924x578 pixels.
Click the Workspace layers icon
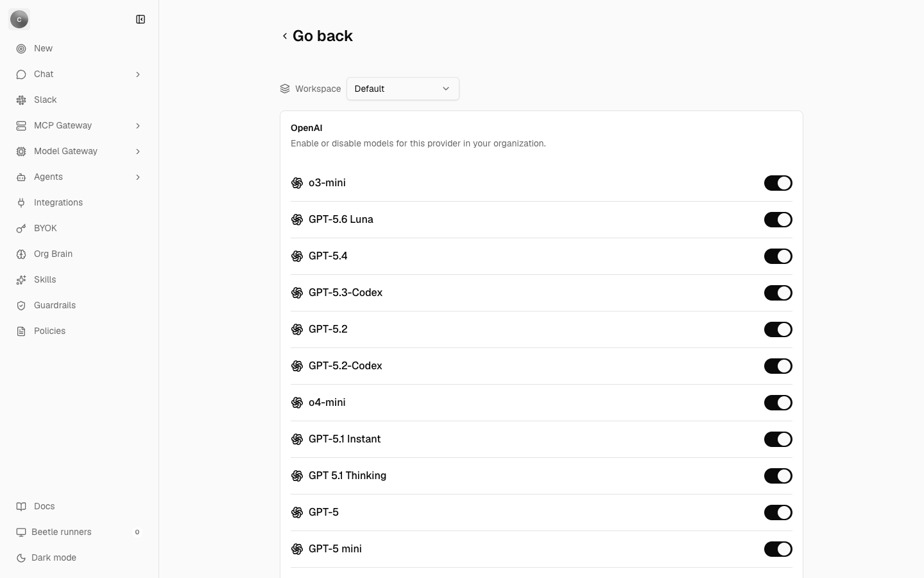[285, 89]
